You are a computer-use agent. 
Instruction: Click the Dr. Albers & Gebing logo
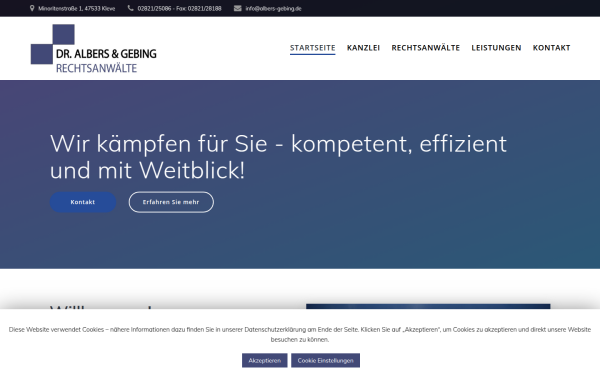(93, 49)
